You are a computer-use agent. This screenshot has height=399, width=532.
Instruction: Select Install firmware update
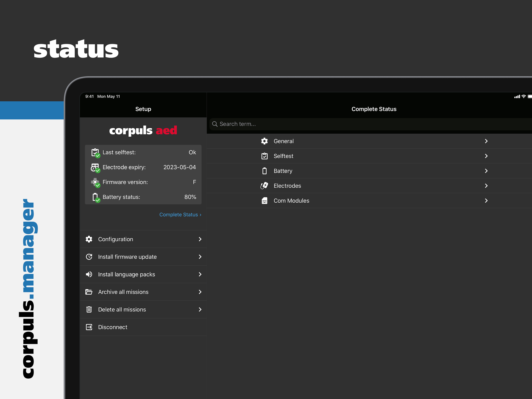[143, 257]
